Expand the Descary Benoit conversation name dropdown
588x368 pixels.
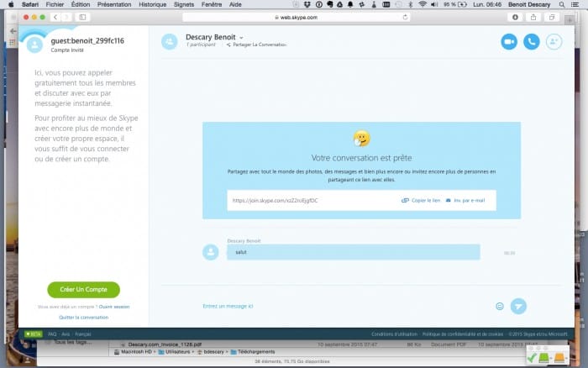point(241,38)
